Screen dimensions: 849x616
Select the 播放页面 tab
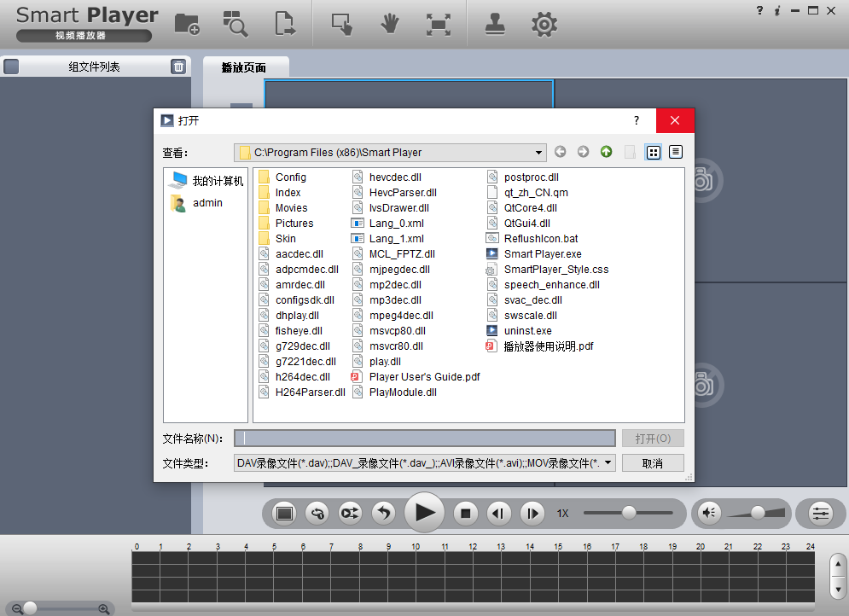click(x=244, y=67)
